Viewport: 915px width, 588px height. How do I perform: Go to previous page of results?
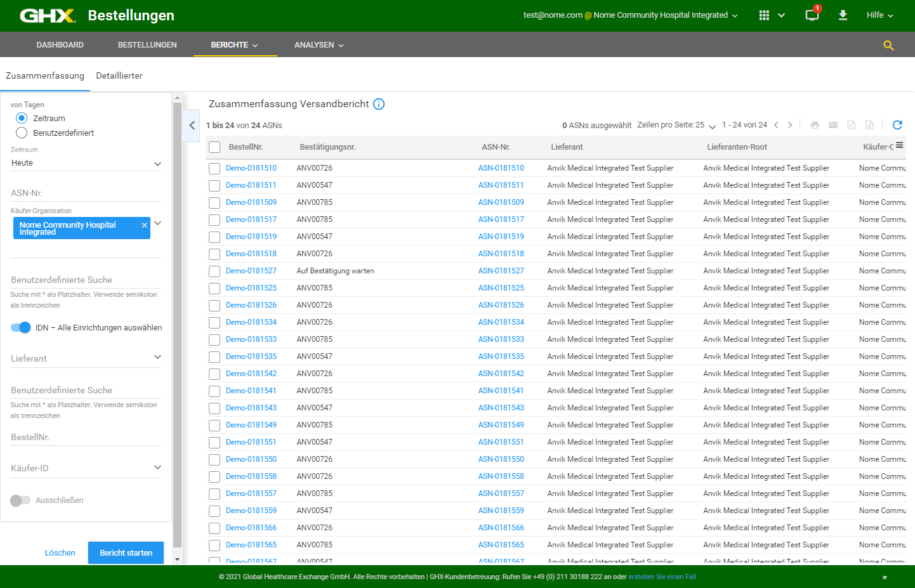point(776,125)
